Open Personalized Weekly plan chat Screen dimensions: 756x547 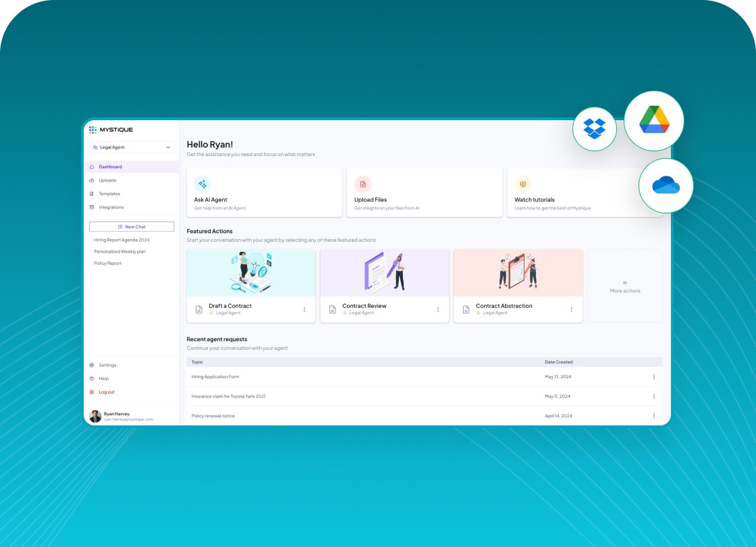pyautogui.click(x=119, y=251)
